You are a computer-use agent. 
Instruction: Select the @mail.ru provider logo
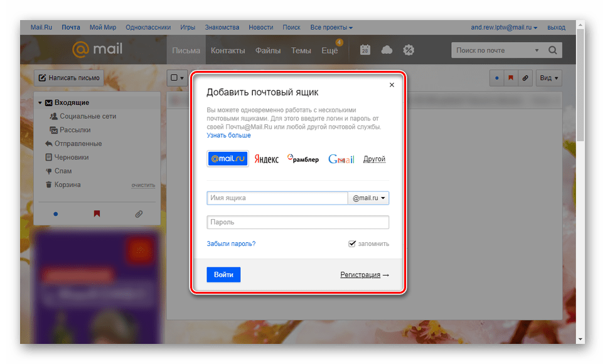coord(228,159)
